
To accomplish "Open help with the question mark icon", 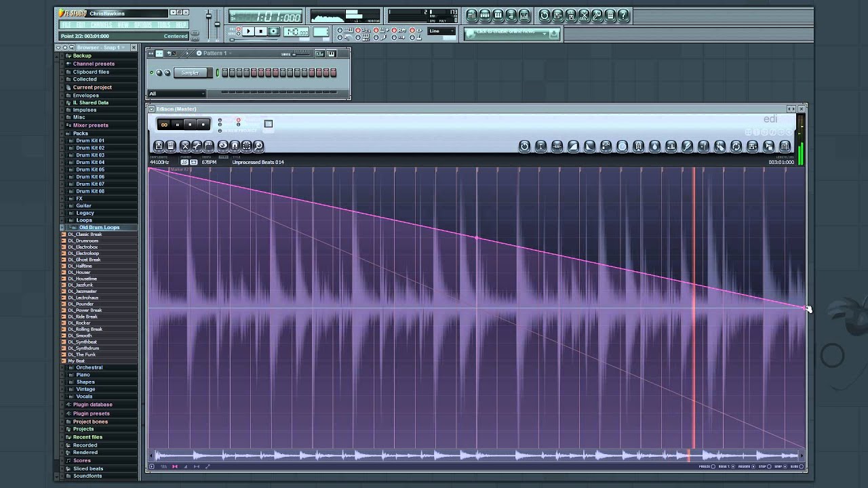I will [x=623, y=15].
